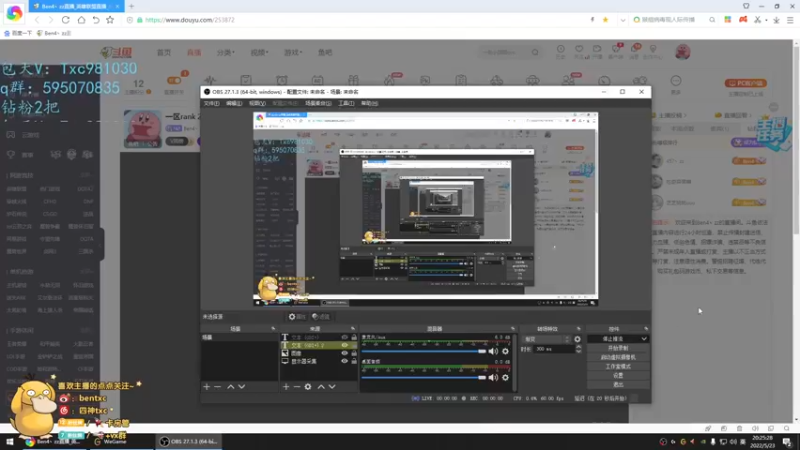Switch to OBS 27.1.3 taskbar button
800x450 pixels.
[x=188, y=442]
